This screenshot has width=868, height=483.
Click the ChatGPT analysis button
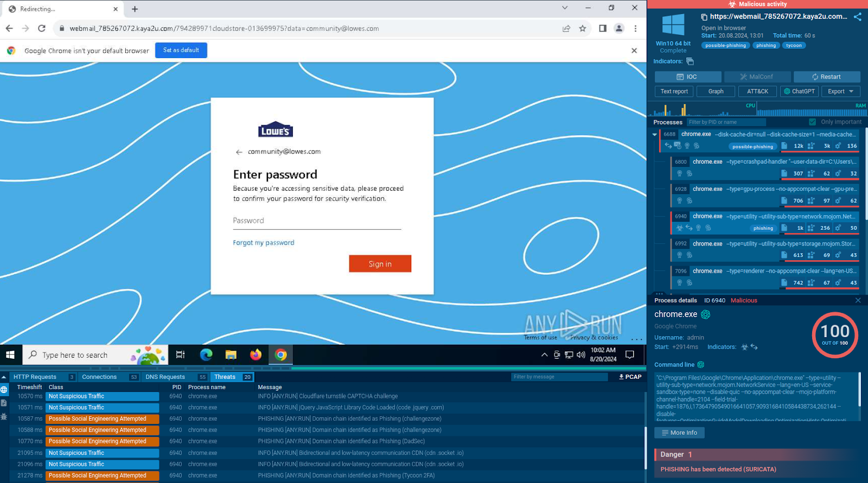coord(799,92)
